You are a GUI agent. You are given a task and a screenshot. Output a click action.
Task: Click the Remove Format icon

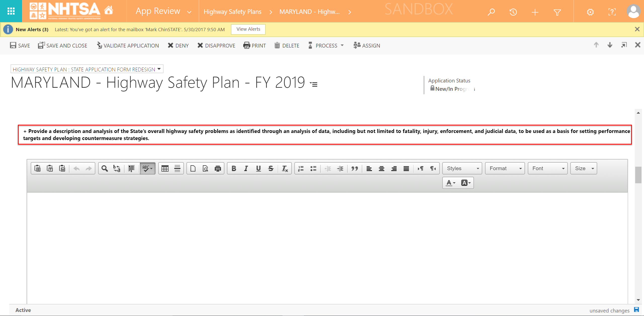285,168
